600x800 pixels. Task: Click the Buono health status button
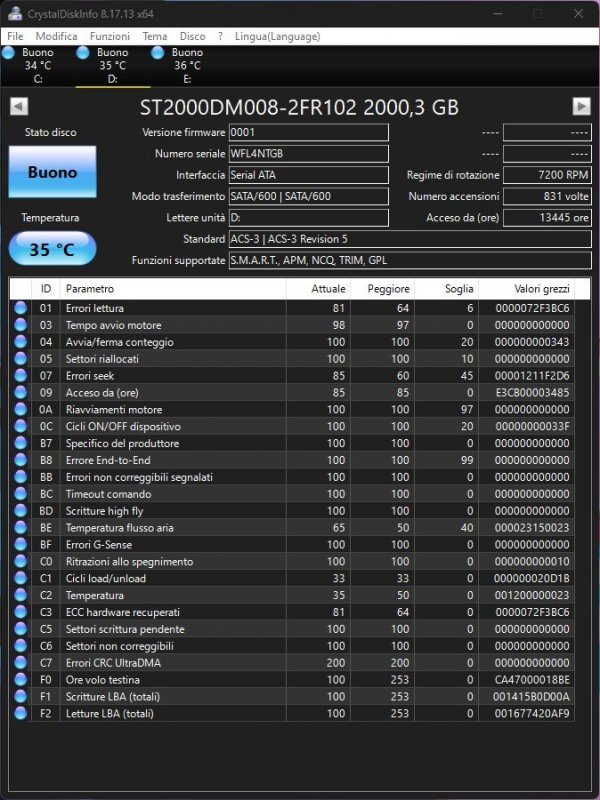pos(52,172)
